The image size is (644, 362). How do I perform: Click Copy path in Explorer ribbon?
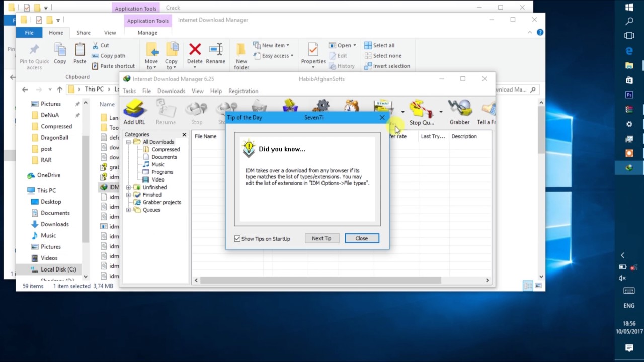coord(108,56)
